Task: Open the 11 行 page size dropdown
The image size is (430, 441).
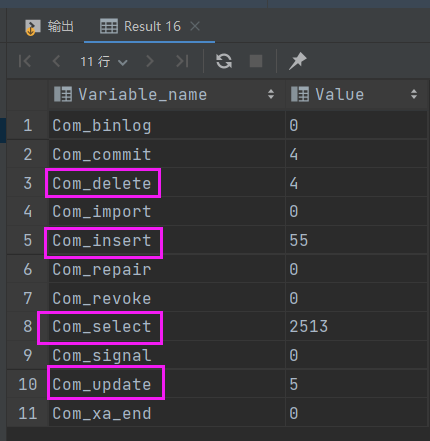Action: (x=104, y=62)
